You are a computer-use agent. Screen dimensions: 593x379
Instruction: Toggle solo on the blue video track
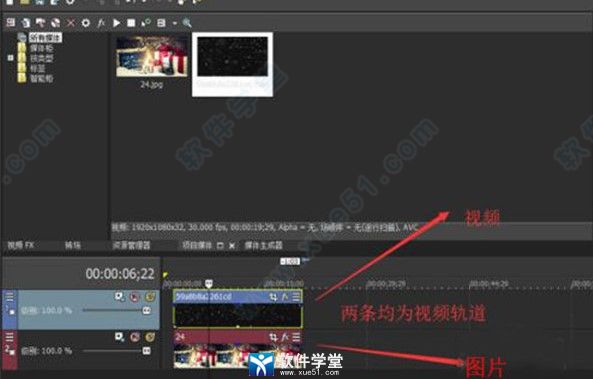point(150,297)
